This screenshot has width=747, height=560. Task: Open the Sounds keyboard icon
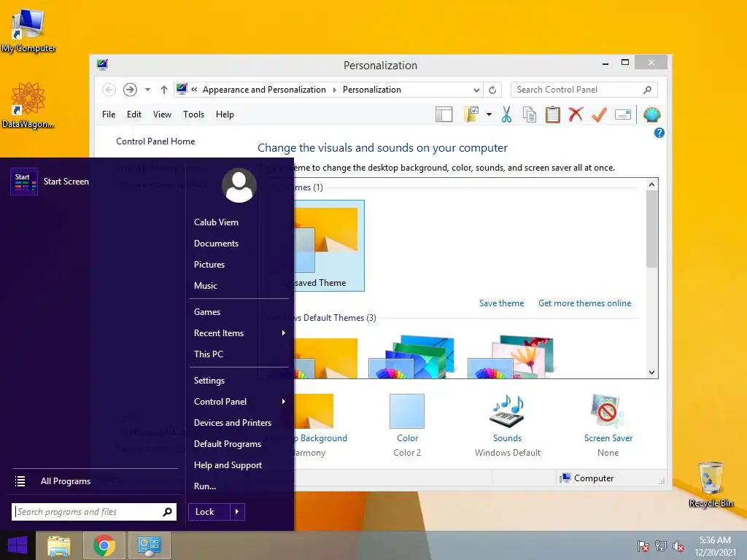[x=508, y=411]
